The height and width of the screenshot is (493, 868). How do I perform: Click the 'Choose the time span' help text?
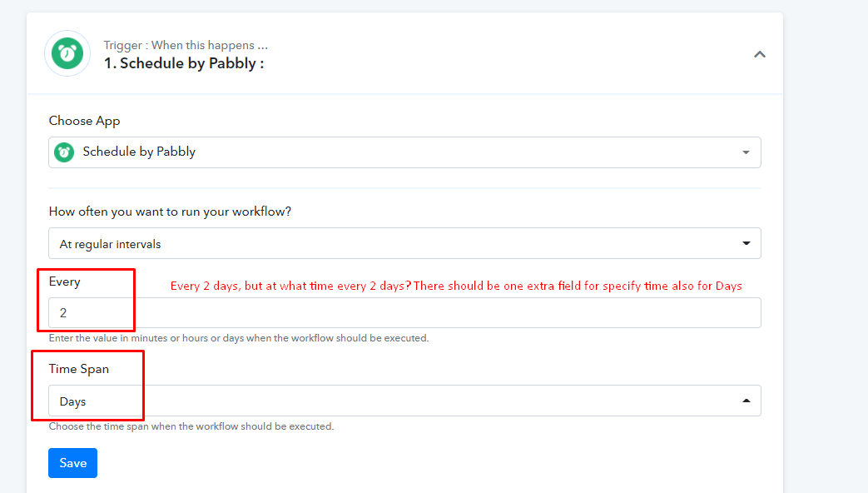click(x=191, y=426)
